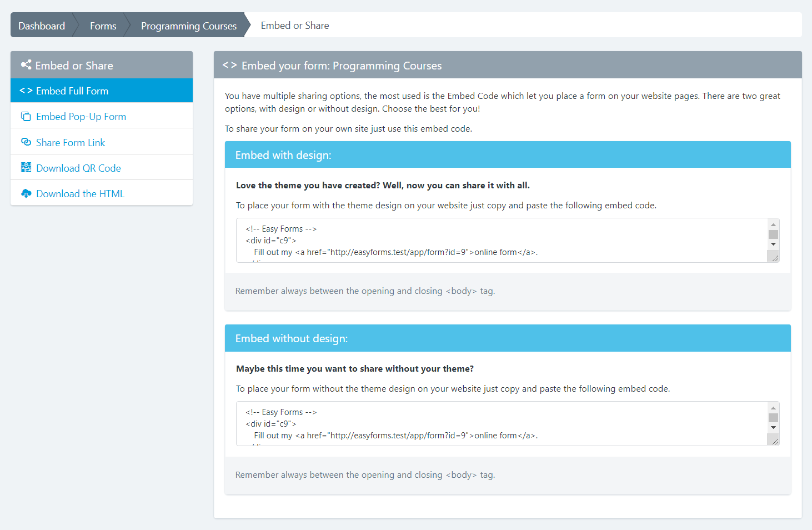Click inside the embed with design code box
Screen dimensions: 812x530
click(x=500, y=240)
